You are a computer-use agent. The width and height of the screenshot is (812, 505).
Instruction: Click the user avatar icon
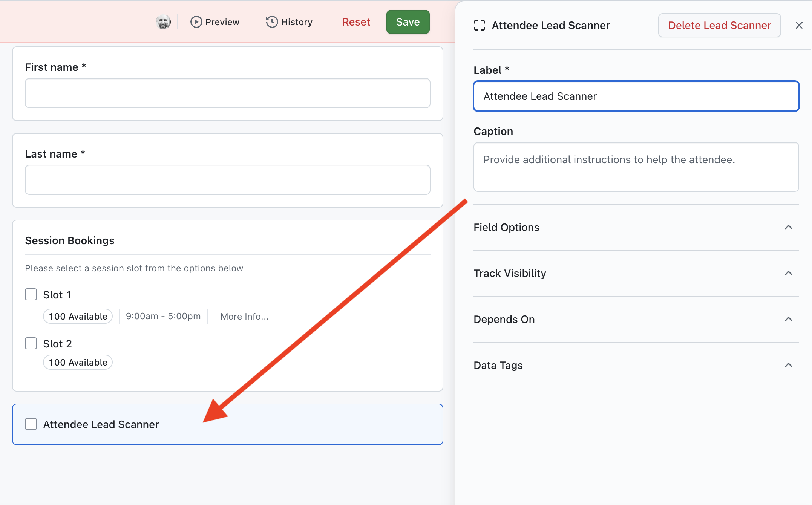163,22
